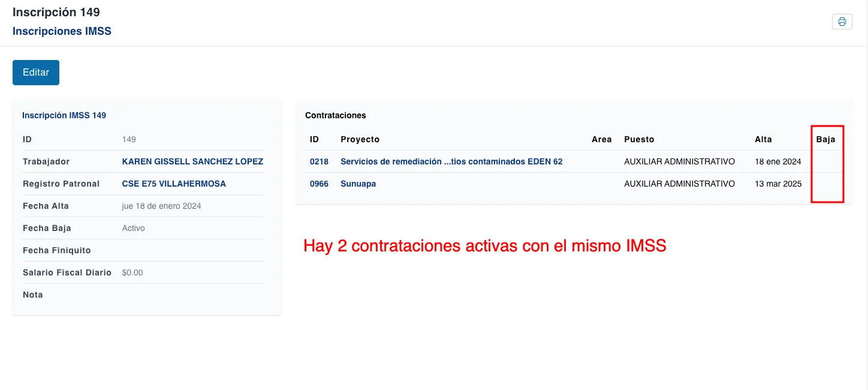Open worker KAREN GISSELL SANCHEZ LOPEZ
The height and width of the screenshot is (390, 868).
click(x=192, y=161)
